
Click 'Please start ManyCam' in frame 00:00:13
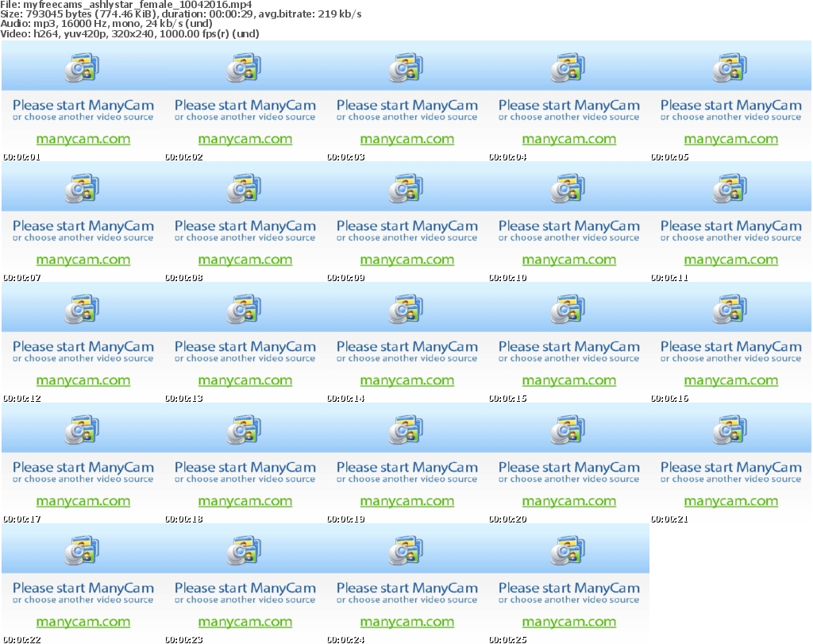245,347
